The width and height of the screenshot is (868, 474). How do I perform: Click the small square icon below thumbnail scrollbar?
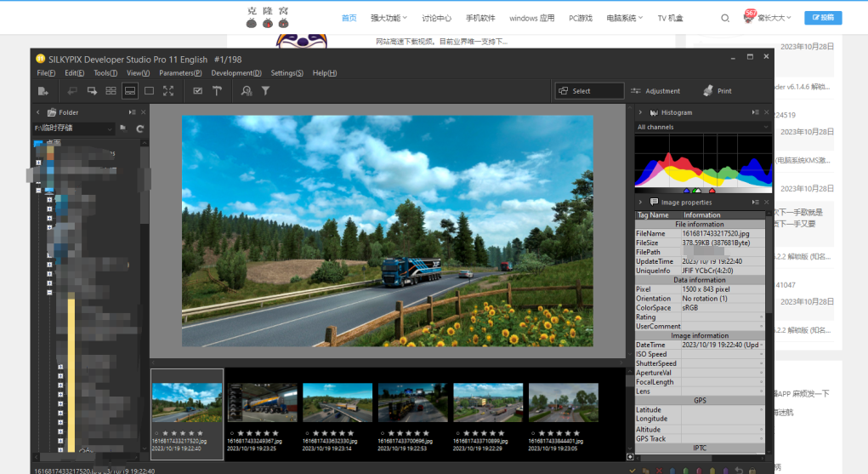[x=630, y=457]
